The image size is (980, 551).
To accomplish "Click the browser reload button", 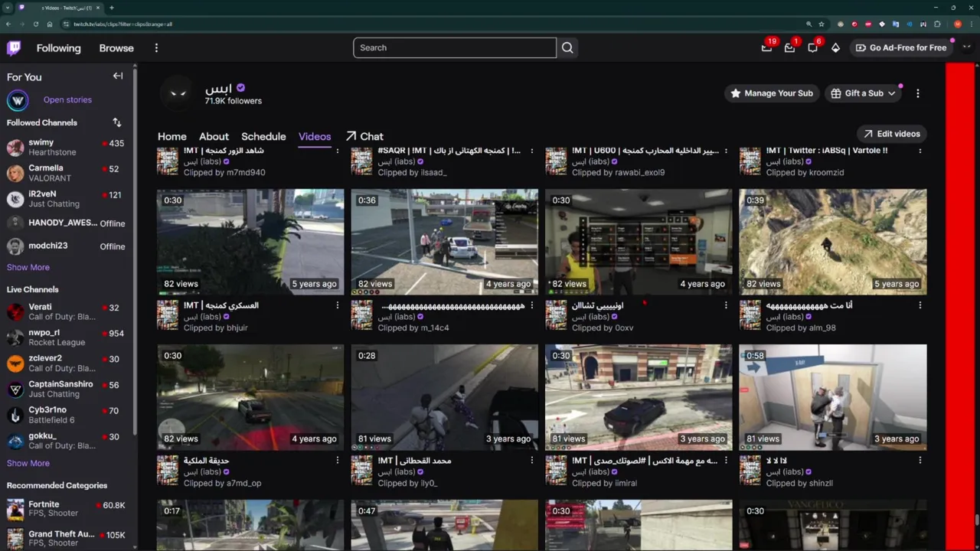I will pyautogui.click(x=35, y=24).
